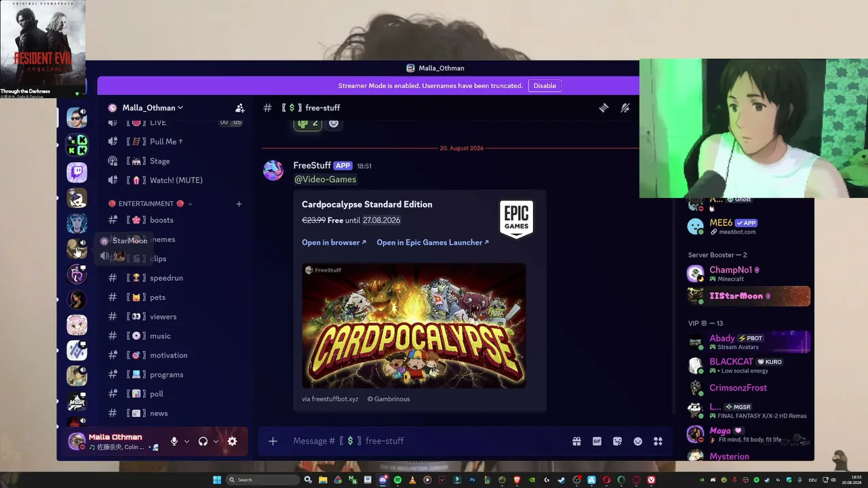
Task: Open Photoshop from the taskbar
Action: tap(472, 480)
